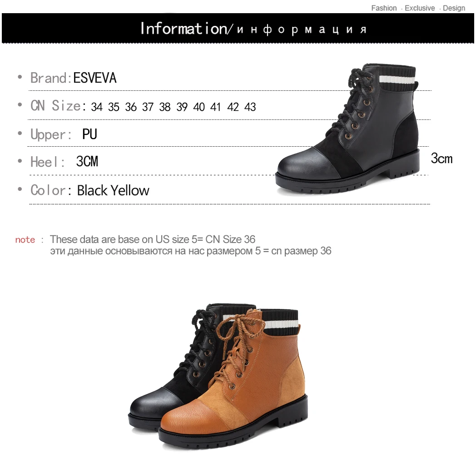Select CN size 43
The height and width of the screenshot is (476, 476).
250,107
